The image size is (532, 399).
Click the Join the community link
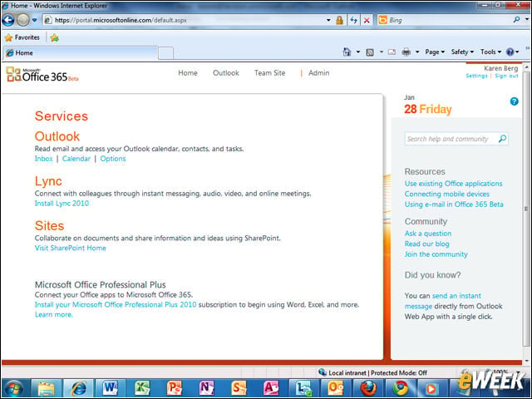[x=436, y=254]
